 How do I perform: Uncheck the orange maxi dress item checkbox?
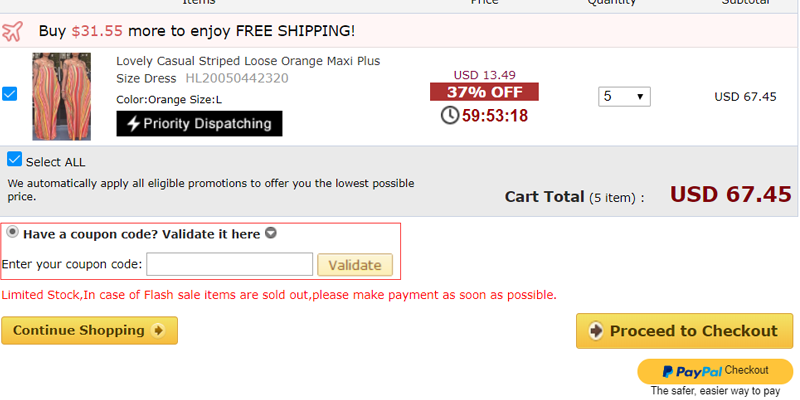(9, 94)
